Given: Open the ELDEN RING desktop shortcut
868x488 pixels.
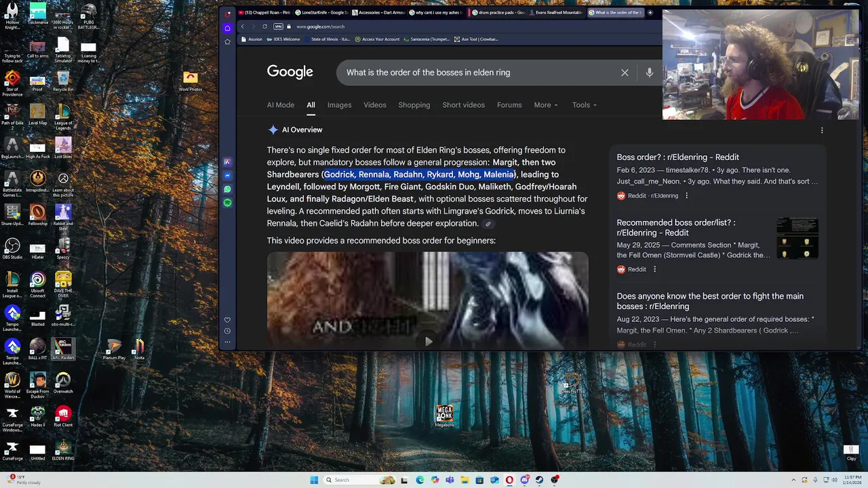Looking at the screenshot, I should coord(63,450).
